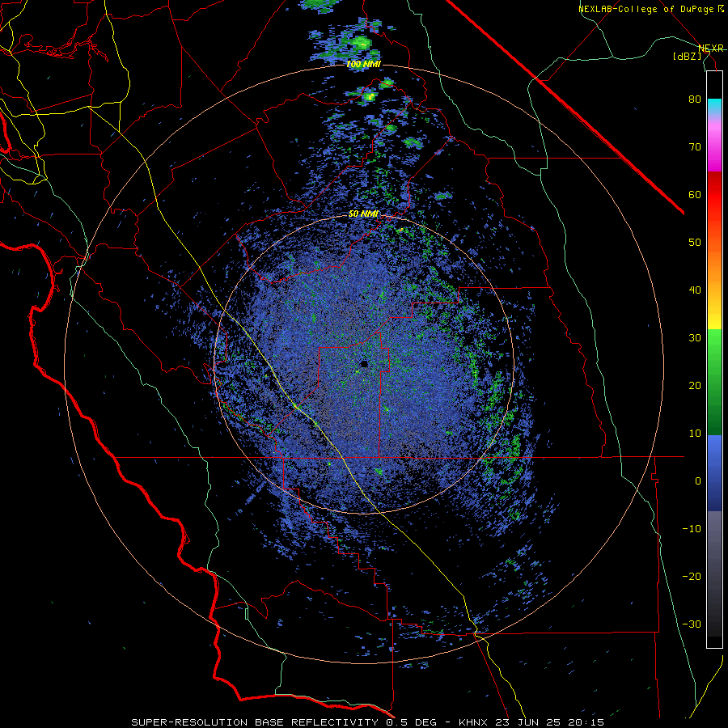The image size is (728, 728).
Task: Click the blue segment of the reflectivity color bar
Action: click(x=714, y=473)
